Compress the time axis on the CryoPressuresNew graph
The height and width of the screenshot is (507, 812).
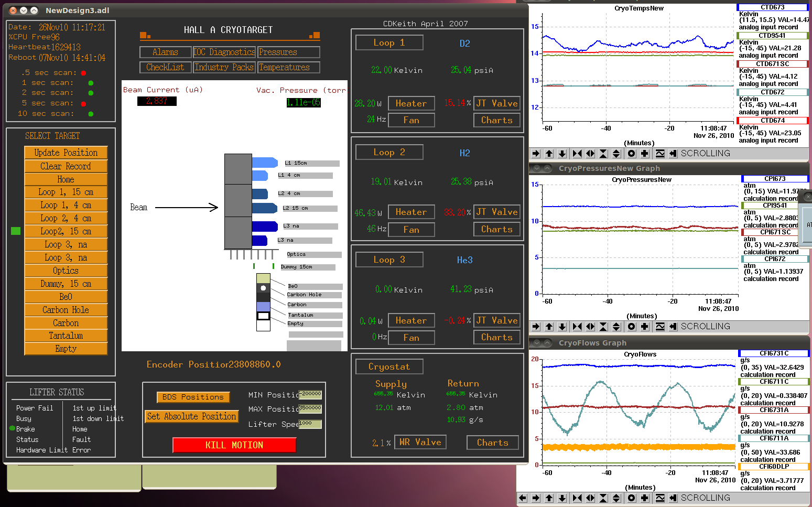577,327
